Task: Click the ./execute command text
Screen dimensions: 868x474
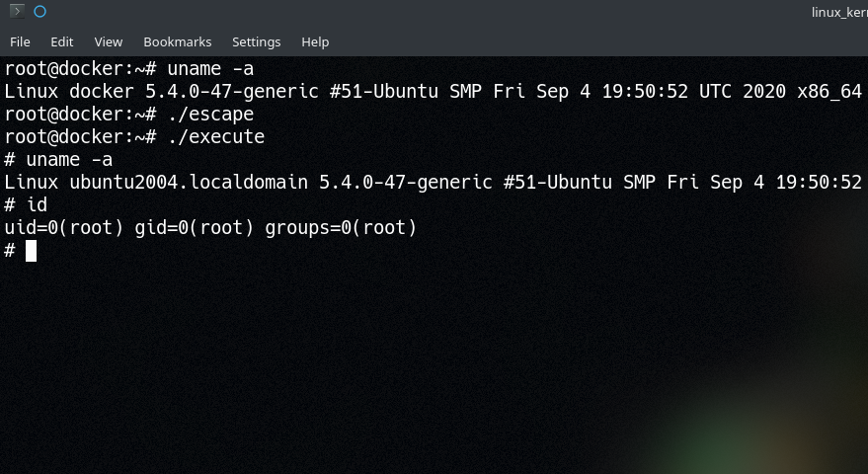Action: (x=215, y=137)
